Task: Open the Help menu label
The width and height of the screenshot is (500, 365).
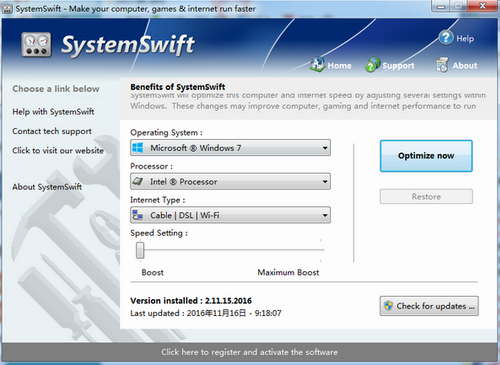Action: (465, 39)
